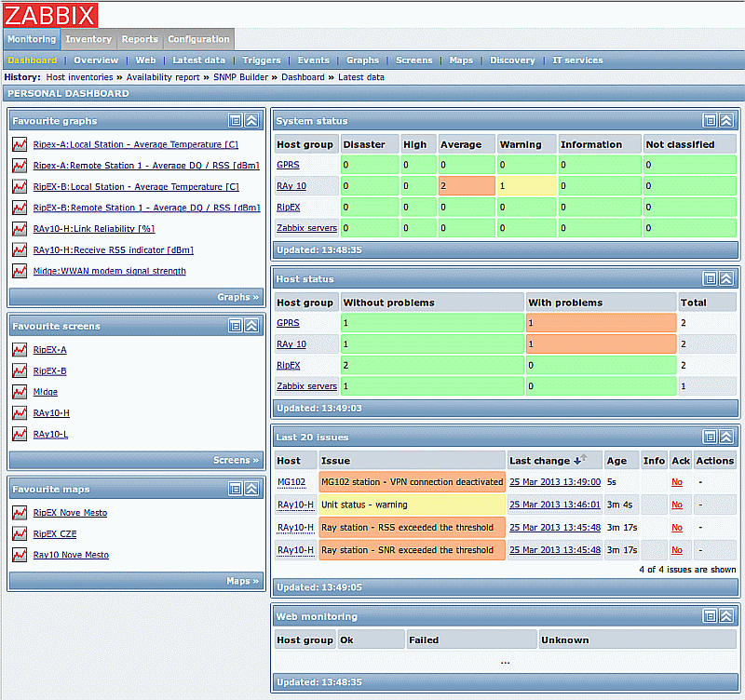
Task: Open the Events submenu item
Action: [x=313, y=61]
